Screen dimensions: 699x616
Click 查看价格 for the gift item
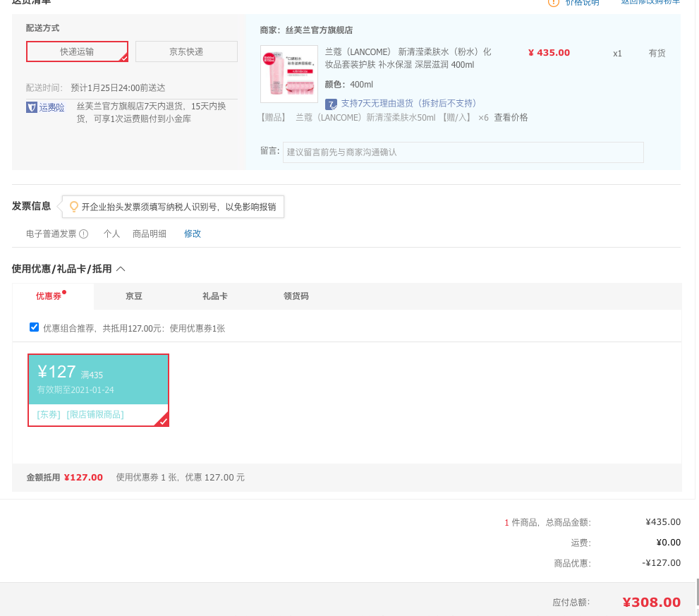(x=511, y=117)
